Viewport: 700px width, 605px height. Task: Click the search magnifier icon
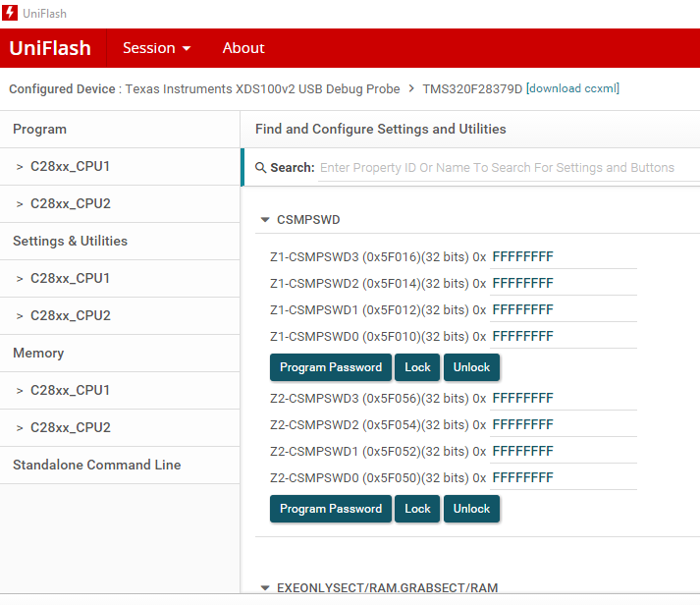click(260, 168)
